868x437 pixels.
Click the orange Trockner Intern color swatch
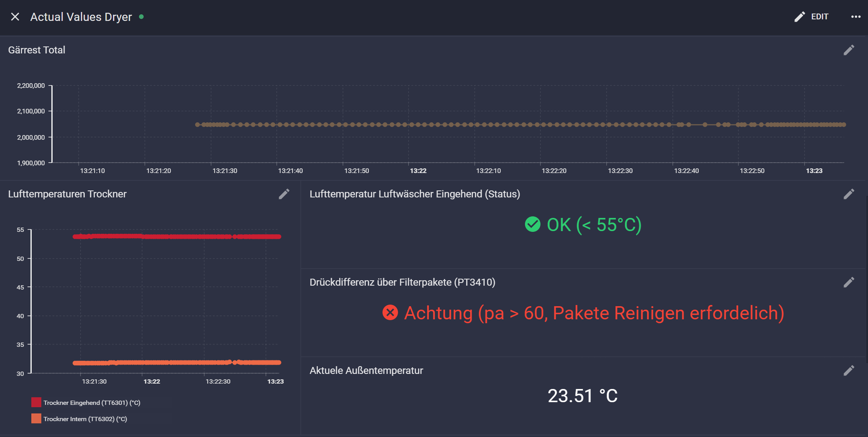point(36,419)
